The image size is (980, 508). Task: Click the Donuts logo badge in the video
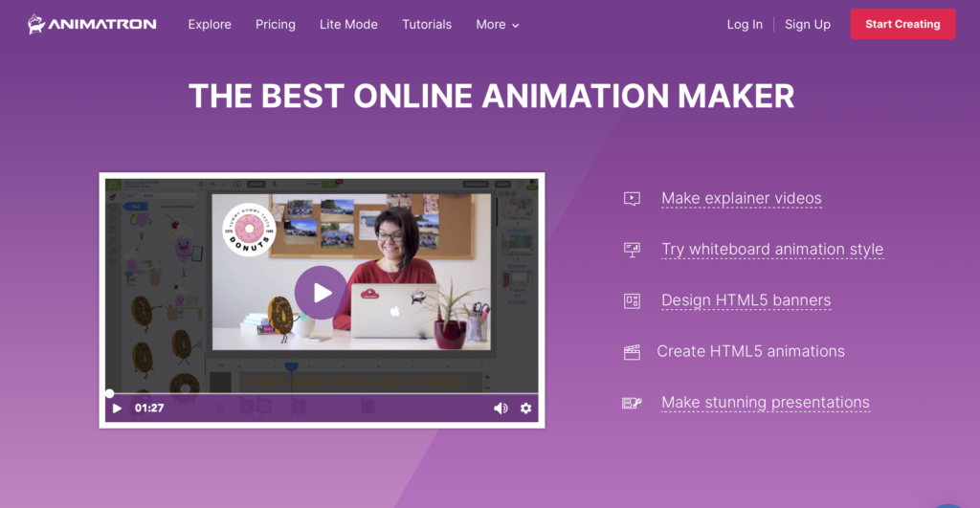click(x=249, y=230)
